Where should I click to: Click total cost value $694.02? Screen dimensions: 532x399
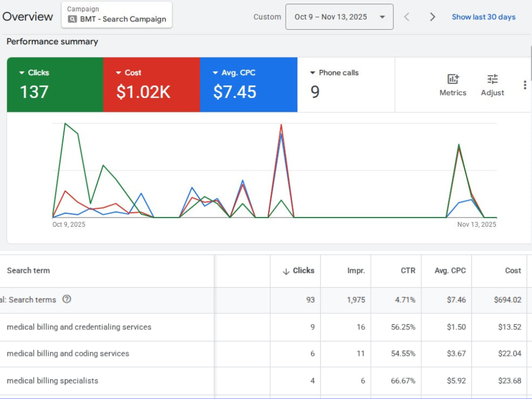tap(507, 300)
